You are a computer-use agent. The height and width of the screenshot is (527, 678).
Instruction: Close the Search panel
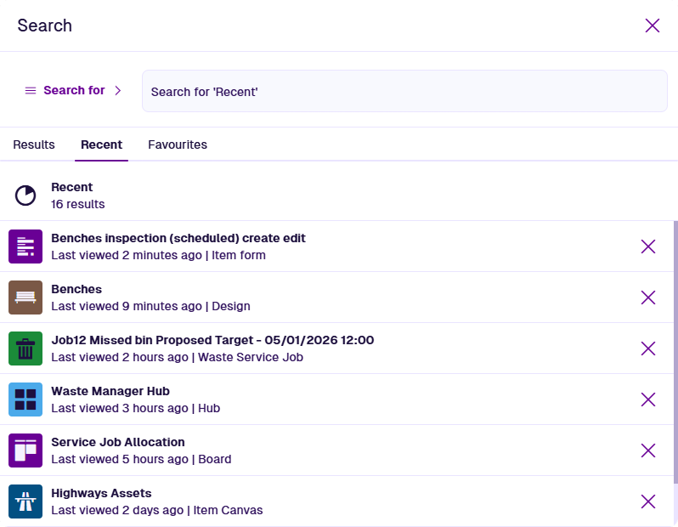[652, 26]
